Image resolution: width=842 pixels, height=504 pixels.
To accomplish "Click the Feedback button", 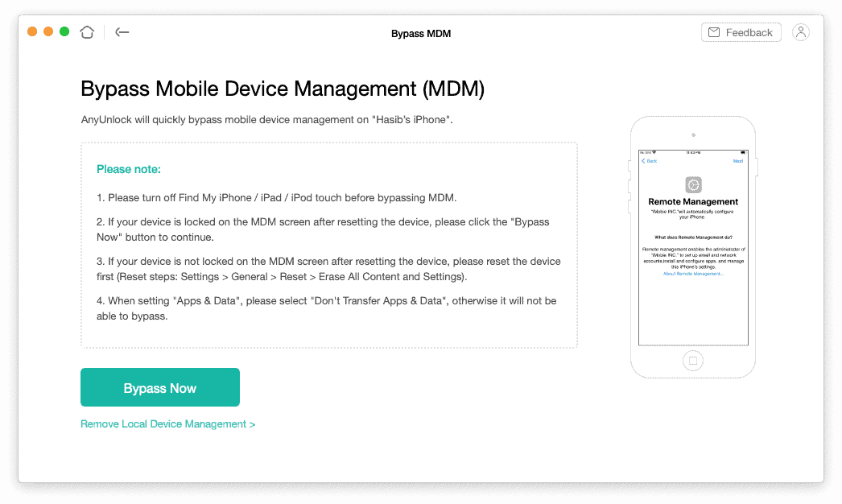I will point(741,32).
